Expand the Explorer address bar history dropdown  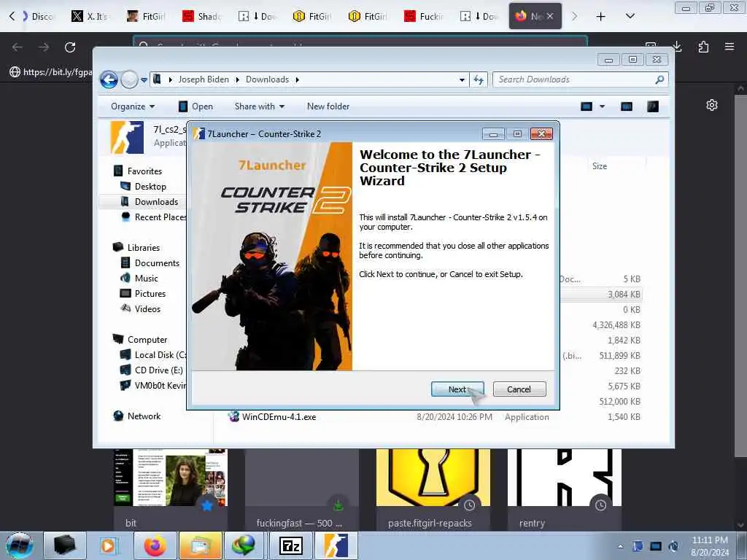coord(462,79)
